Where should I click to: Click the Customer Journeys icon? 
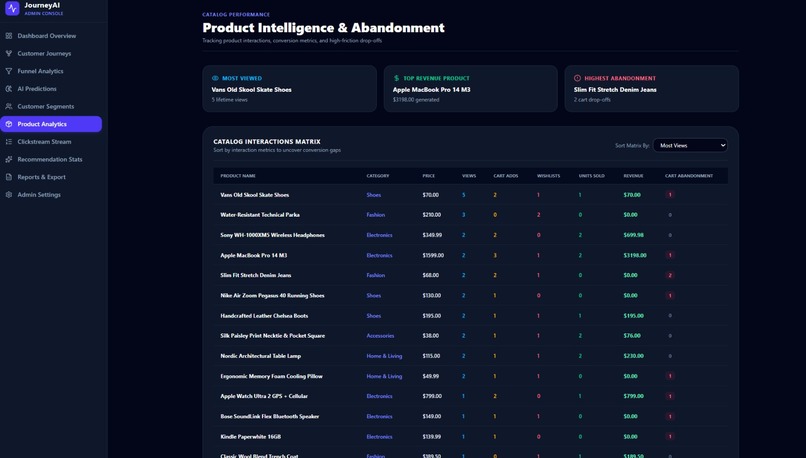(9, 53)
